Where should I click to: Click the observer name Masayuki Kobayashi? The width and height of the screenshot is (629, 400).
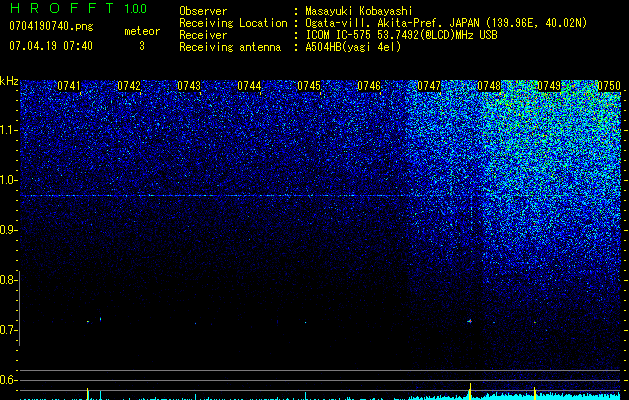(x=359, y=11)
